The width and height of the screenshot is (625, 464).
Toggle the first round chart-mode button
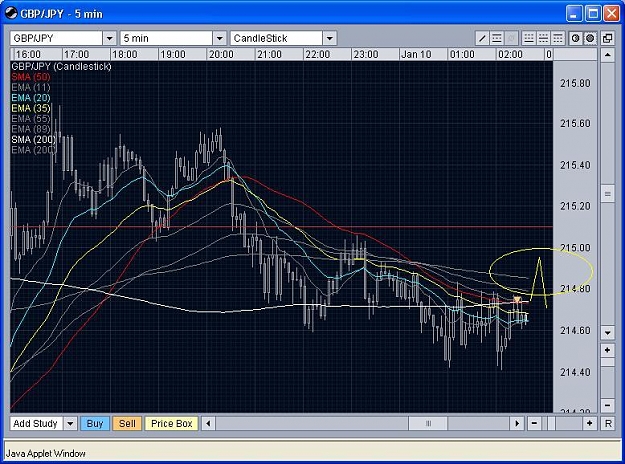coord(575,38)
